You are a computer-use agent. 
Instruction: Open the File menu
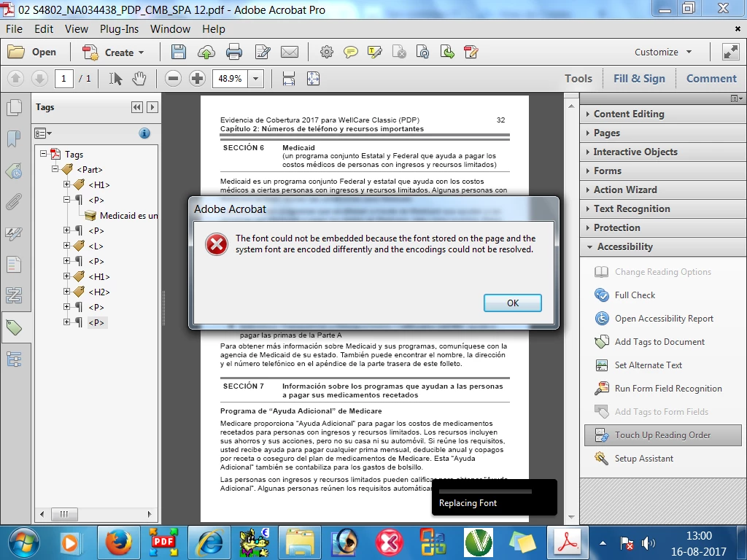point(15,29)
